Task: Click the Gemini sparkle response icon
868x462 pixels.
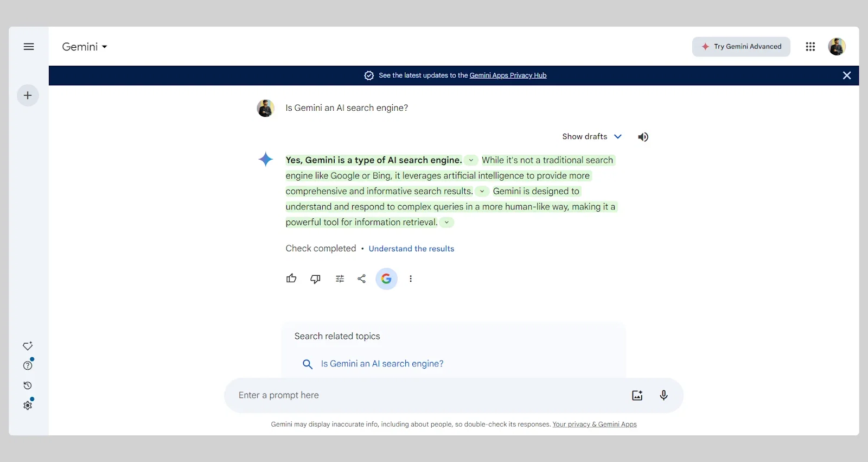Action: pos(266,159)
